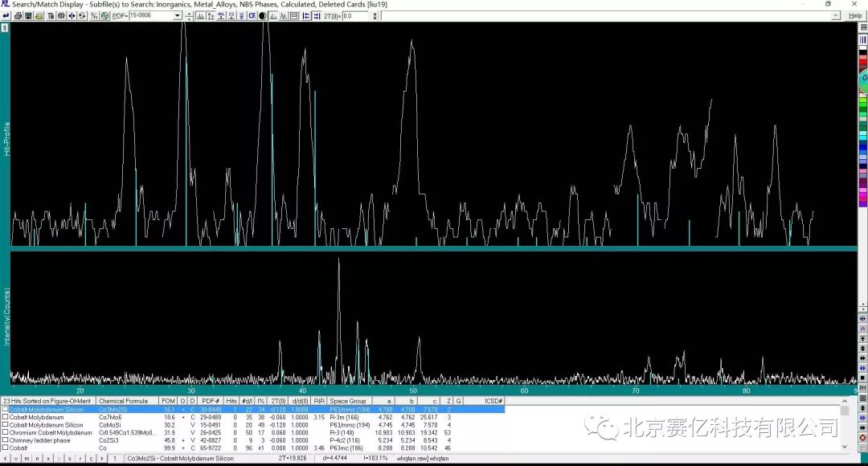Enable the Chromium Cobalt Molybdenum checkbox
Viewport: 868px width, 466px height.
pyautogui.click(x=5, y=432)
